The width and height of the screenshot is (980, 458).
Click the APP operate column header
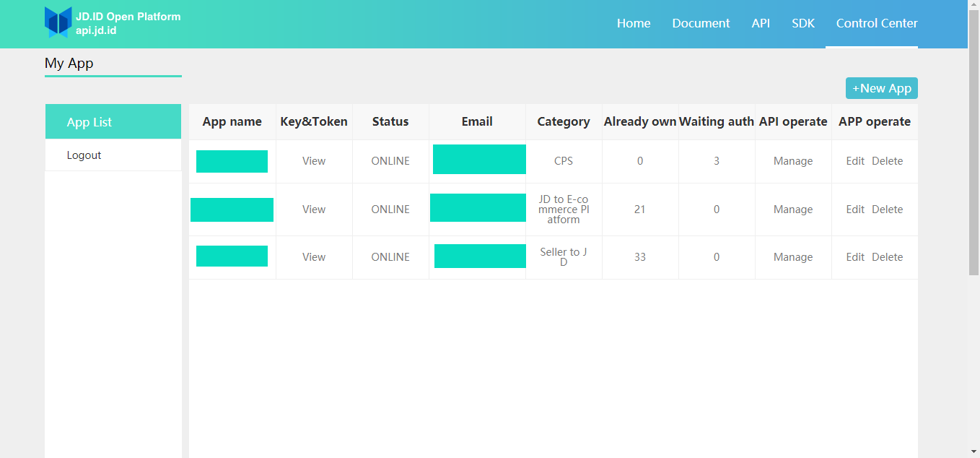click(875, 121)
